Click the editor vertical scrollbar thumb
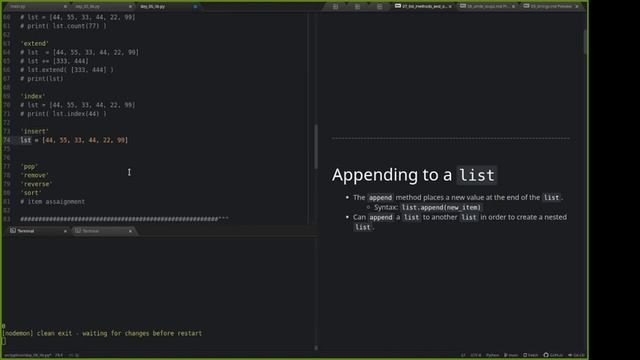This screenshot has height=360, width=640. point(316,147)
